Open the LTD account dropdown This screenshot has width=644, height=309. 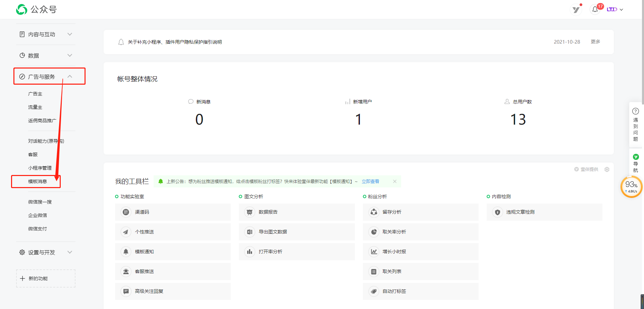tap(614, 9)
